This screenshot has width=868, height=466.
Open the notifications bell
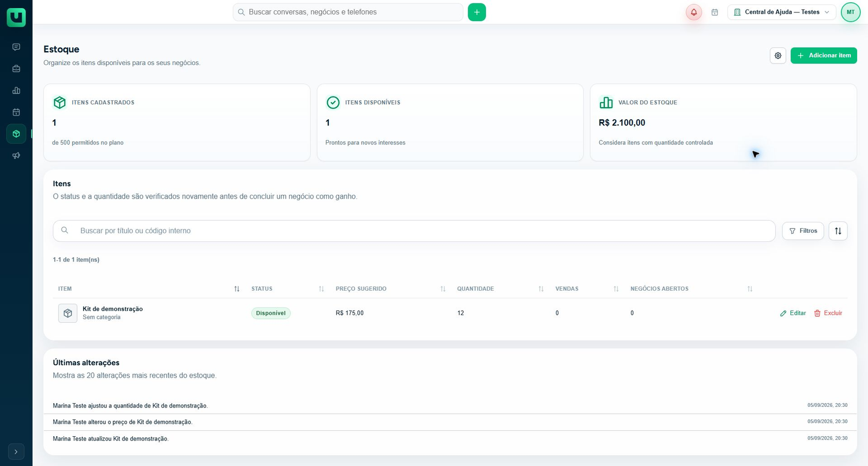pos(694,12)
